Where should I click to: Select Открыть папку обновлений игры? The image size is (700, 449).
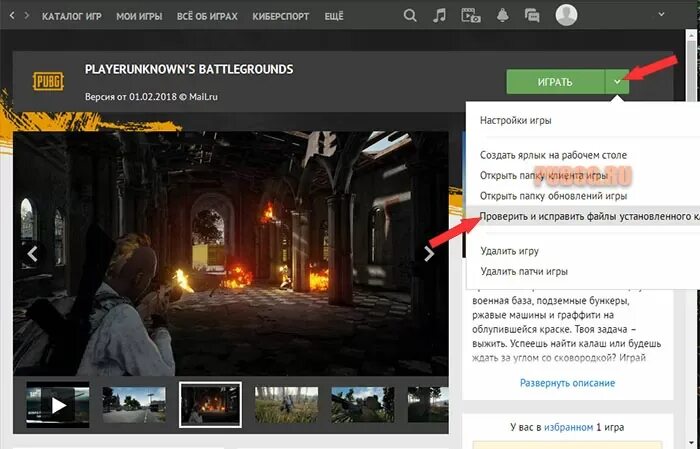[554, 195]
